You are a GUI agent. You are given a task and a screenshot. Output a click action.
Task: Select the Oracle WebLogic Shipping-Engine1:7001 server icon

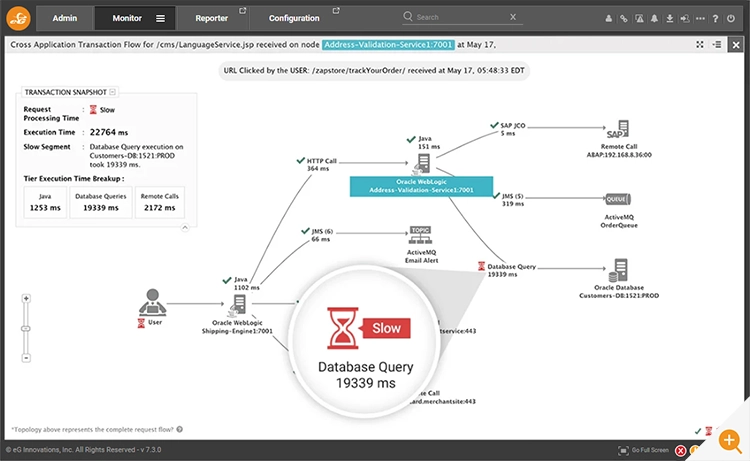click(x=238, y=306)
